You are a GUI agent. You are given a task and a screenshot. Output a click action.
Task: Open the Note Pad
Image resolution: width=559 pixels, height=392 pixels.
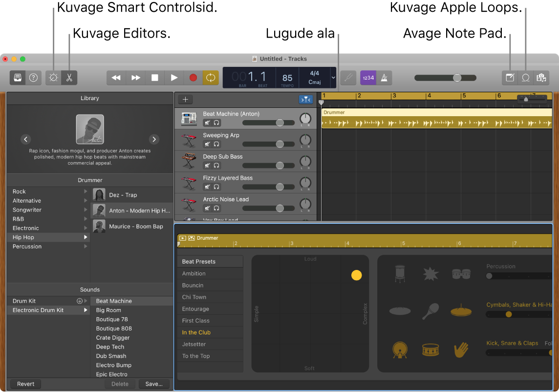click(x=510, y=78)
